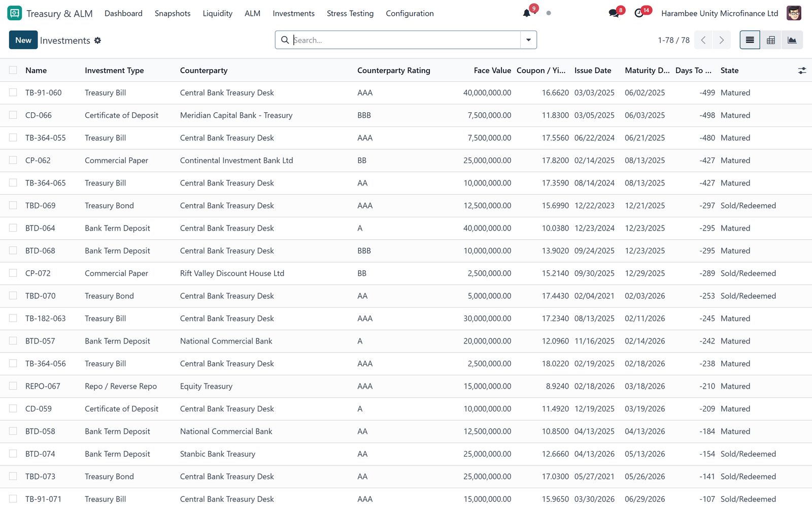Go to the previous page of records
Viewport: 812px width, 508px height.
click(703, 40)
